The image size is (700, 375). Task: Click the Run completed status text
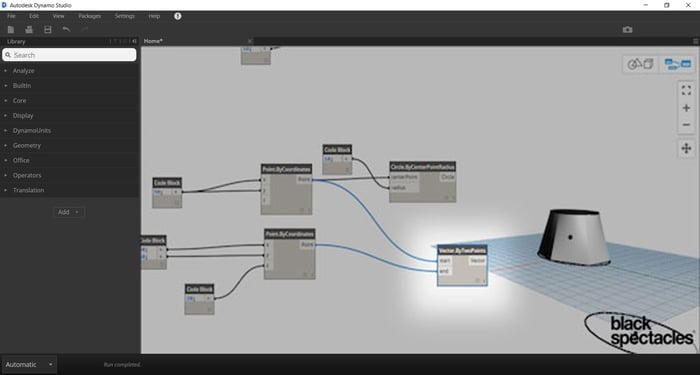click(122, 365)
